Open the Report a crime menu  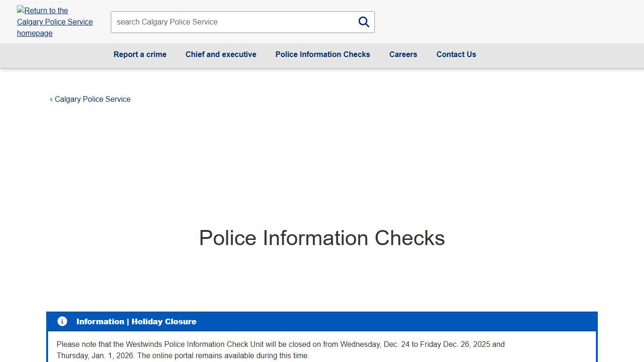(140, 54)
